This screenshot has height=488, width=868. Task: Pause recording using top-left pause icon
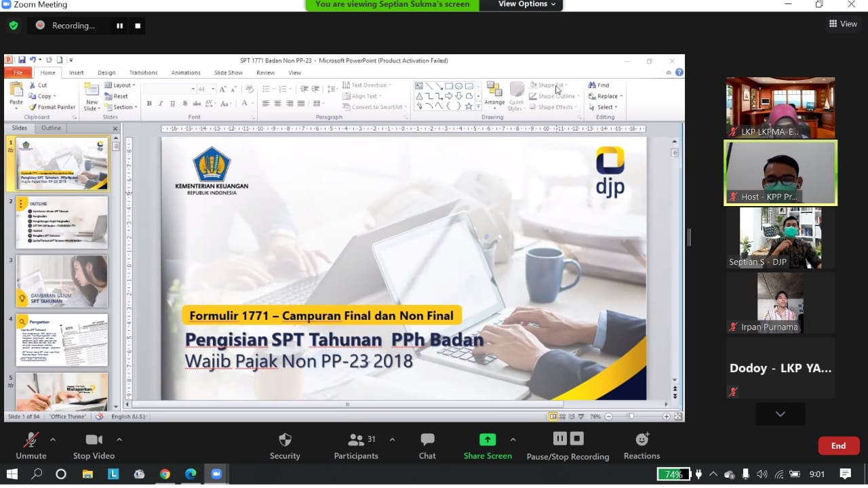tap(119, 26)
